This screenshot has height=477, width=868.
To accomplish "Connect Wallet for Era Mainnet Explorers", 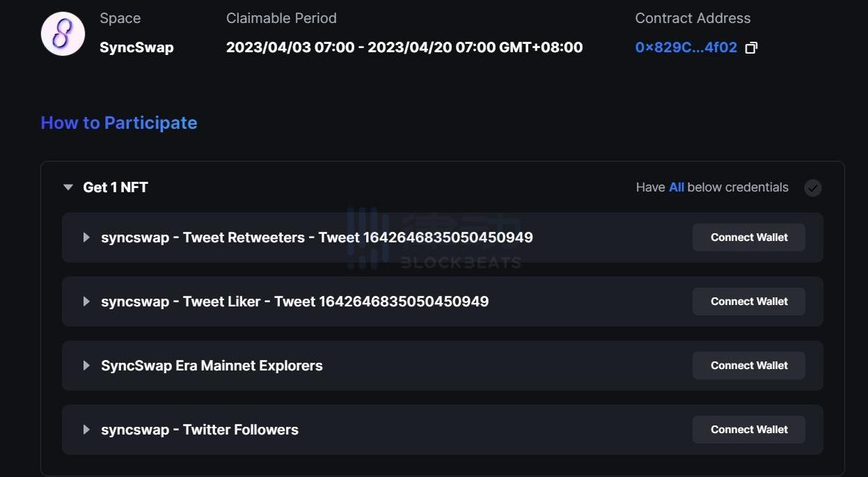I will (x=749, y=366).
